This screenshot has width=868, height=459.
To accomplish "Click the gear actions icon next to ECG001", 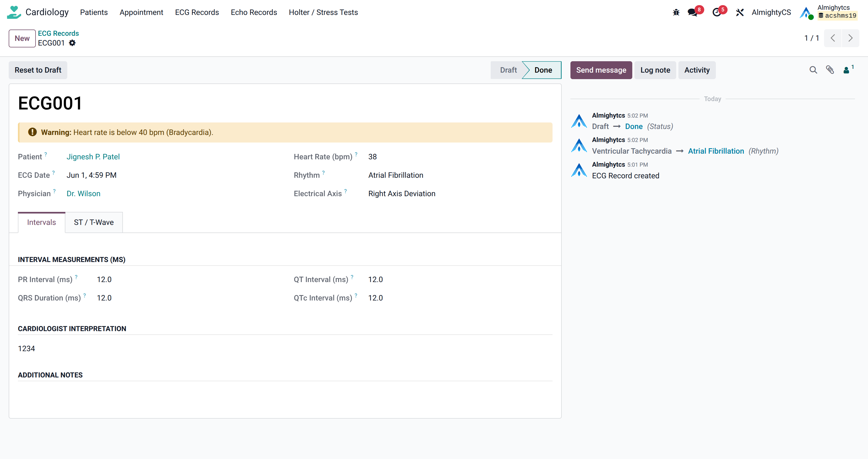I will (x=72, y=43).
